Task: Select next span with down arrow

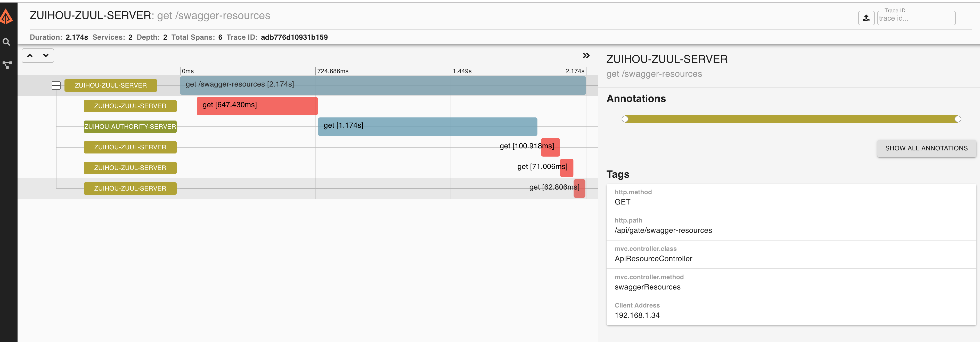Action: click(46, 55)
